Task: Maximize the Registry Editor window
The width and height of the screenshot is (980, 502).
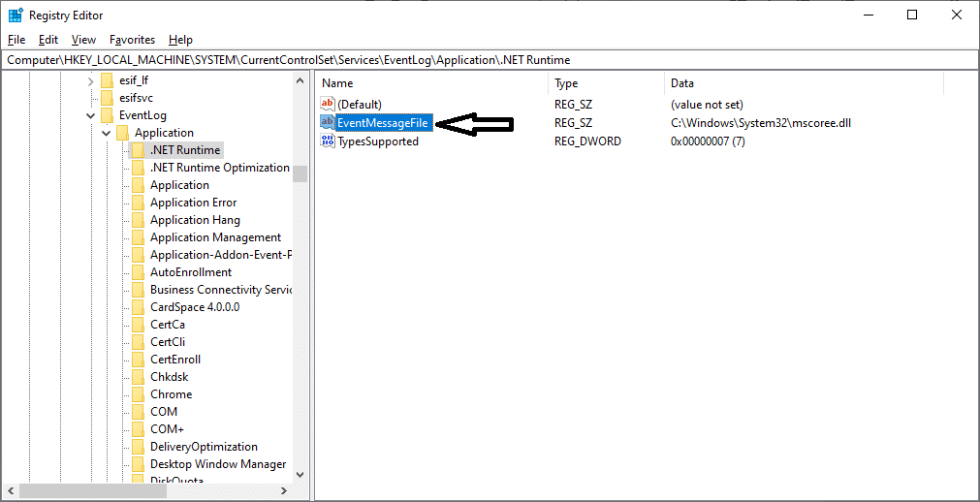Action: [x=912, y=15]
